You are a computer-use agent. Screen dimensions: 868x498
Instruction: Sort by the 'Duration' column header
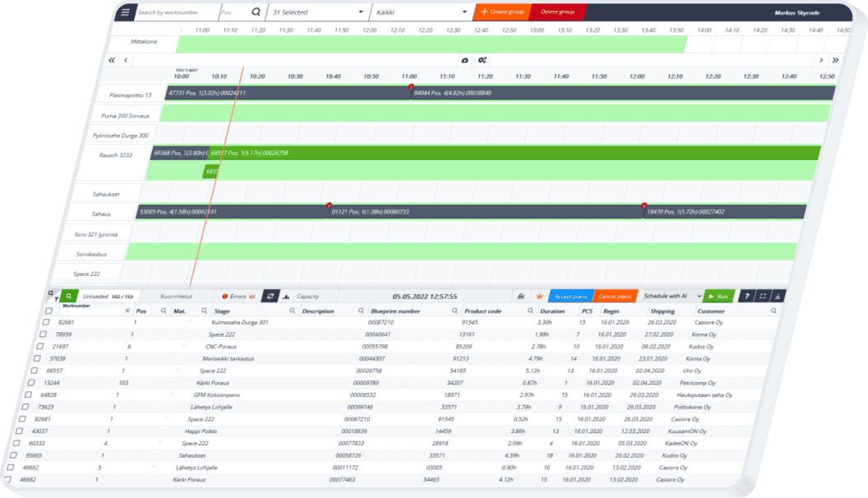point(552,311)
